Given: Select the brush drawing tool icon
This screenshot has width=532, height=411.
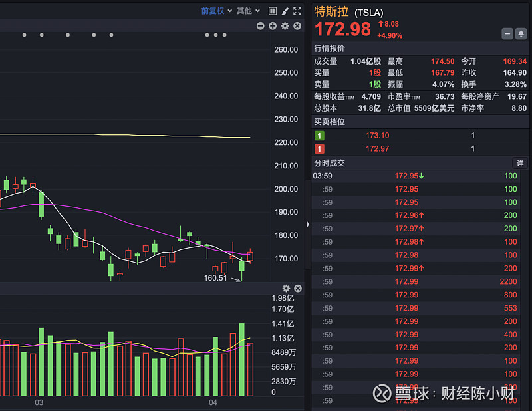Looking at the screenshot, I should point(285,11).
